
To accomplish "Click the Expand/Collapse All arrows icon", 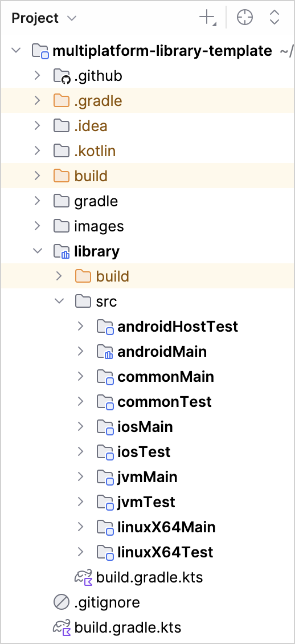I will coord(274,18).
